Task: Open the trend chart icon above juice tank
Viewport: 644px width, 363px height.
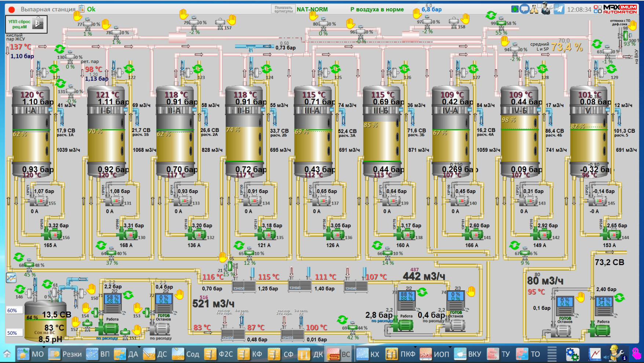Action: (11, 278)
